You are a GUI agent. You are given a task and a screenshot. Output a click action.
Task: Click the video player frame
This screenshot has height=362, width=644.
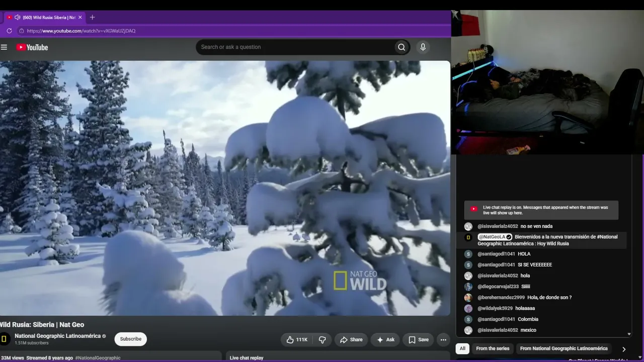225,188
